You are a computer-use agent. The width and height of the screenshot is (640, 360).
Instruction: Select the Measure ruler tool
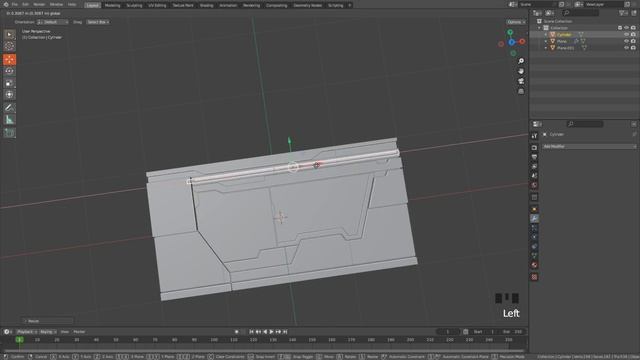click(9, 120)
